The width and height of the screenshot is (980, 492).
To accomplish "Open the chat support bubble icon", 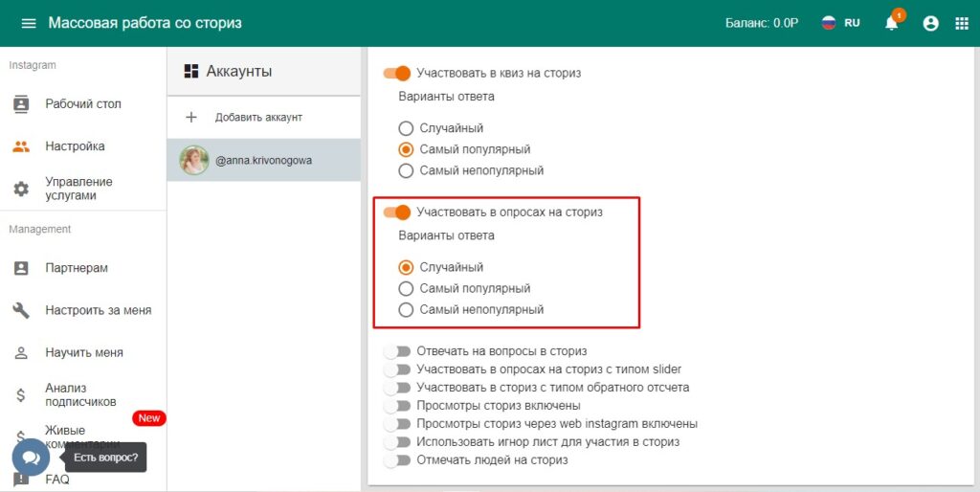I will (31, 458).
